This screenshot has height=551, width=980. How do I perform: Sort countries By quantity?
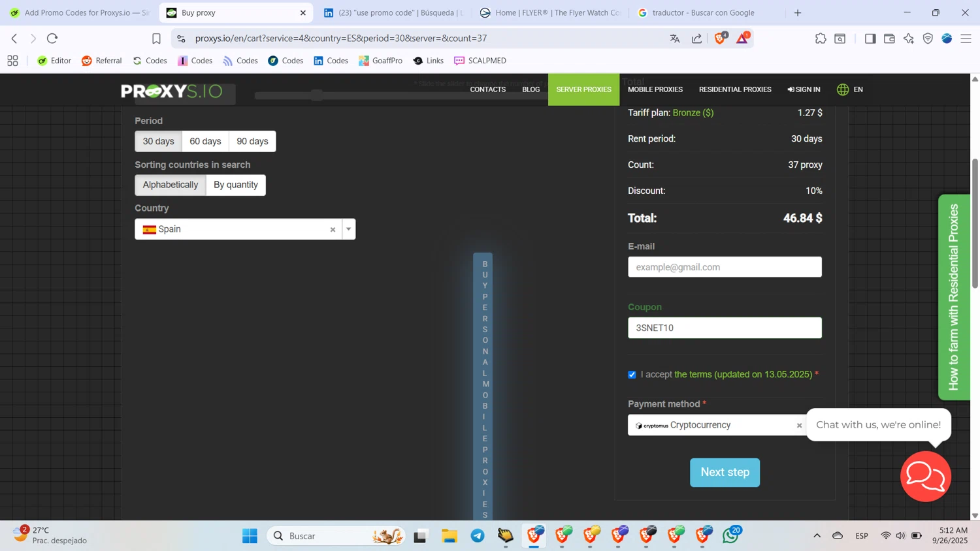coord(236,185)
